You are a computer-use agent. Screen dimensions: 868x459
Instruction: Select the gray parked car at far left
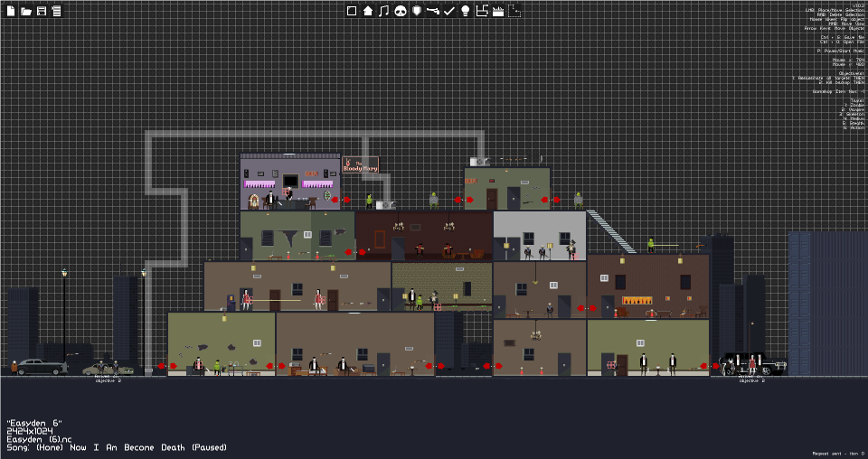tap(41, 367)
